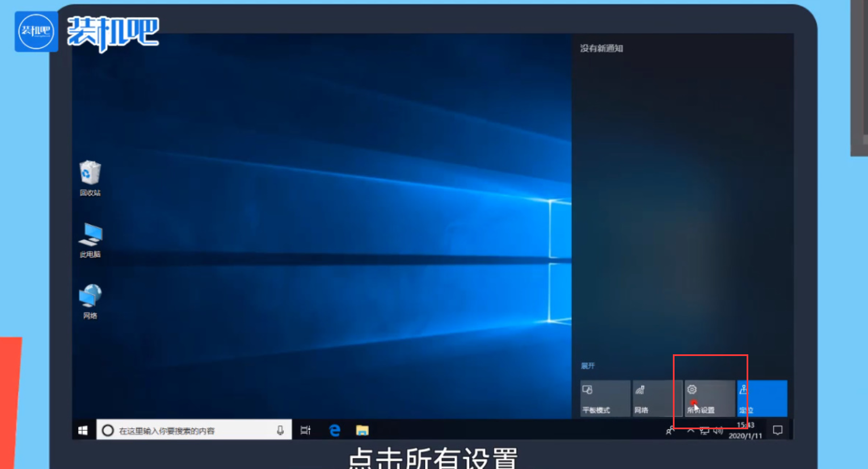Screen dimensions: 868x469
Task: Open the People icon in system tray
Action: click(x=670, y=431)
